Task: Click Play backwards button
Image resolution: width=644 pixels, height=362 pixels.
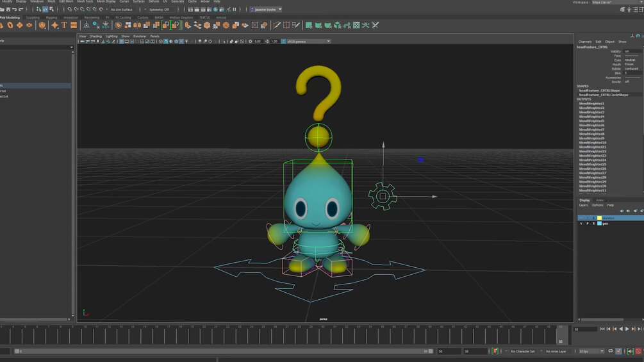Action: pos(621,329)
